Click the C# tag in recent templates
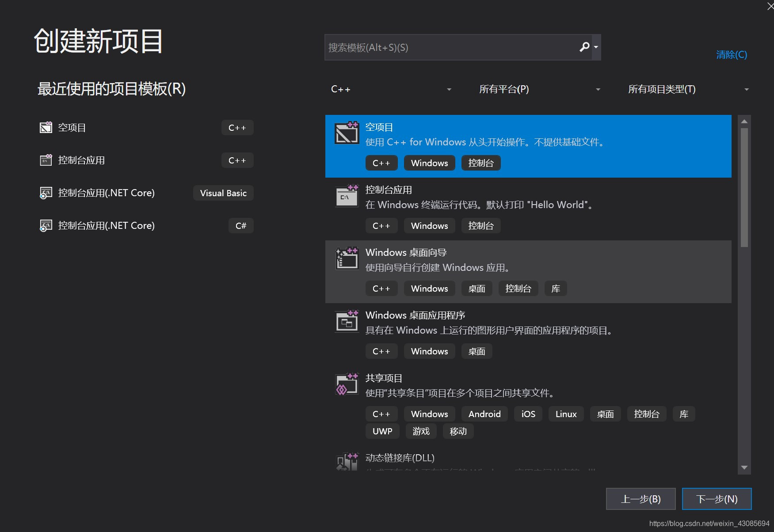 click(241, 226)
